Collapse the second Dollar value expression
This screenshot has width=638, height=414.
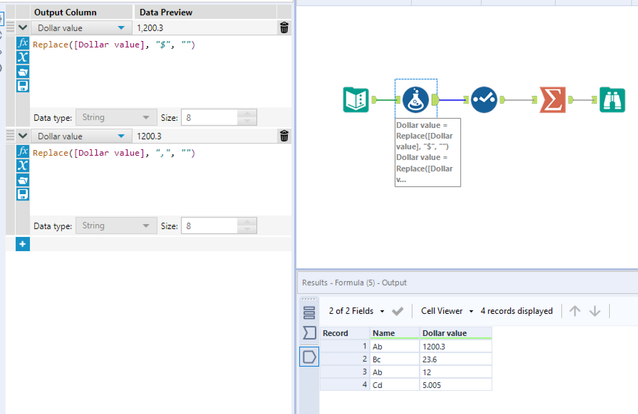click(23, 136)
